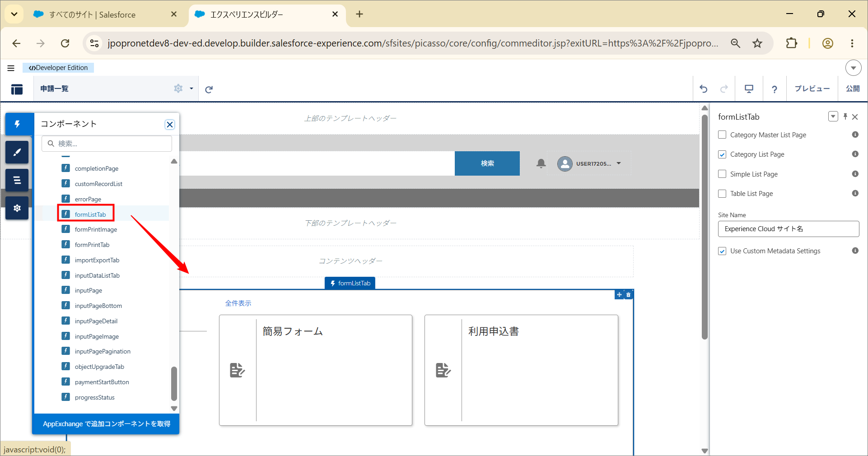This screenshot has width=868, height=456.
Task: Click the undo arrow in the toolbar
Action: pyautogui.click(x=704, y=89)
